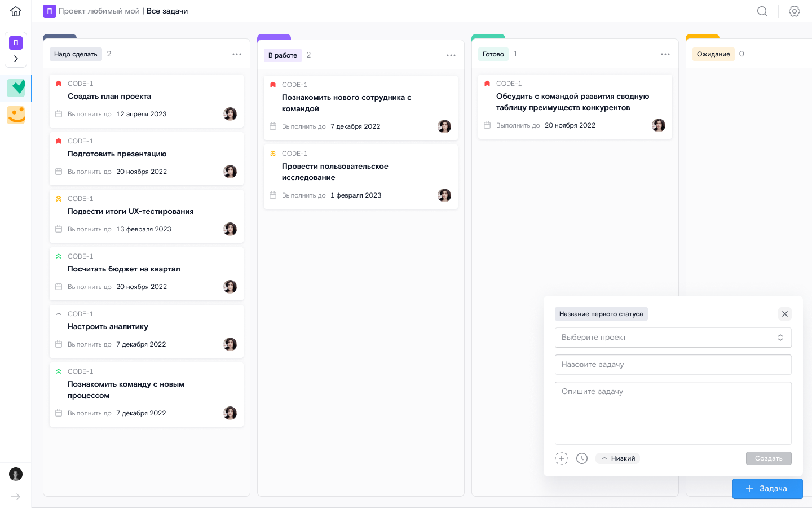
Task: Open options menu for Готово column
Action: (665, 54)
